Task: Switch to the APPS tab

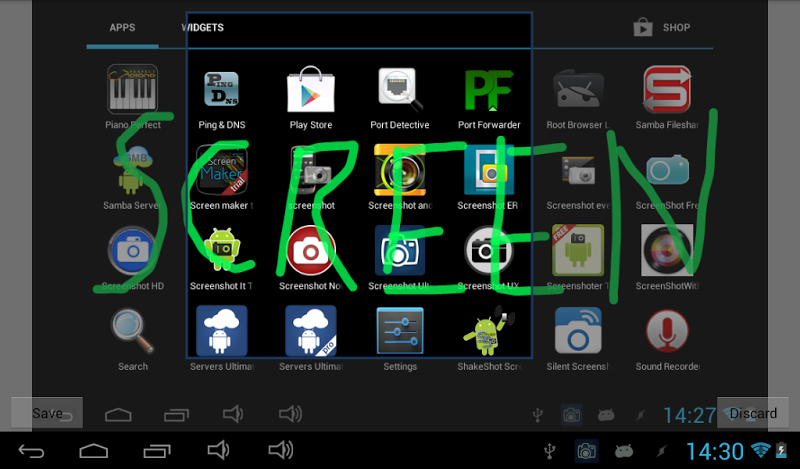Action: (122, 28)
